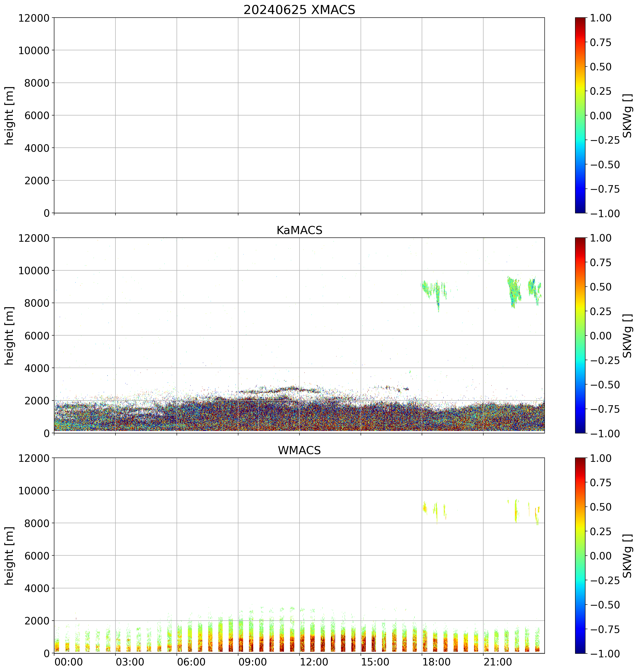This screenshot has height=672, width=638.
Task: Click the top panel's colorbar gradient
Action: 580,115
